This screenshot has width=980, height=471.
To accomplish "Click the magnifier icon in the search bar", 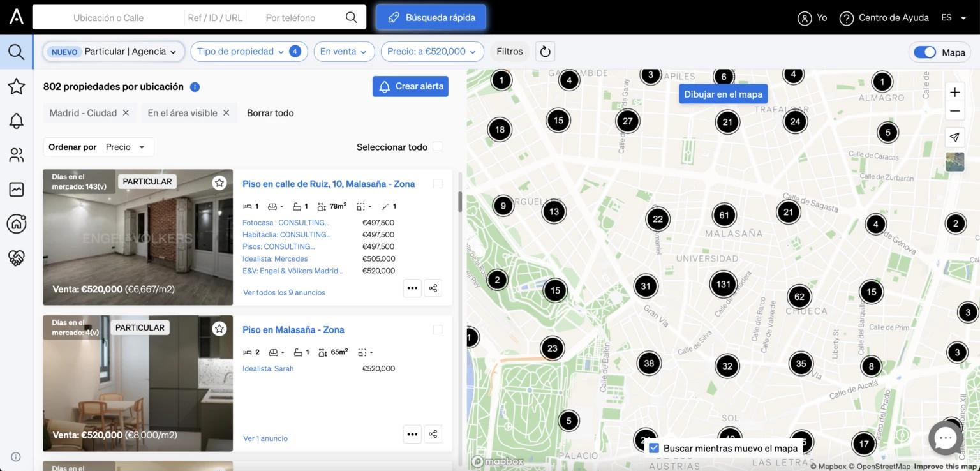I will click(351, 17).
